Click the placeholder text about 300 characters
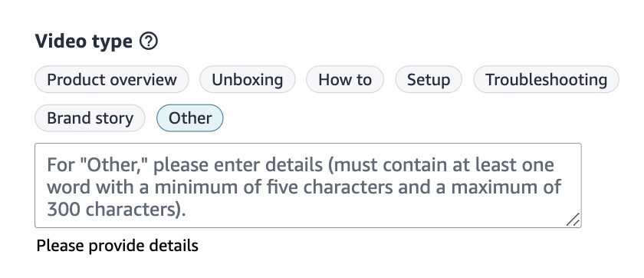The image size is (644, 278). click(304, 187)
